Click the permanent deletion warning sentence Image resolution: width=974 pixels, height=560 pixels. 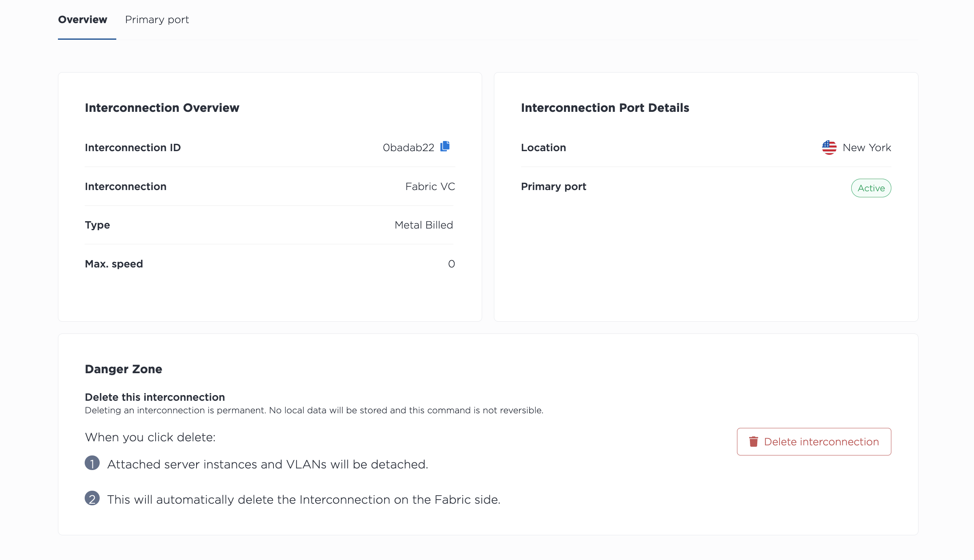pos(314,410)
